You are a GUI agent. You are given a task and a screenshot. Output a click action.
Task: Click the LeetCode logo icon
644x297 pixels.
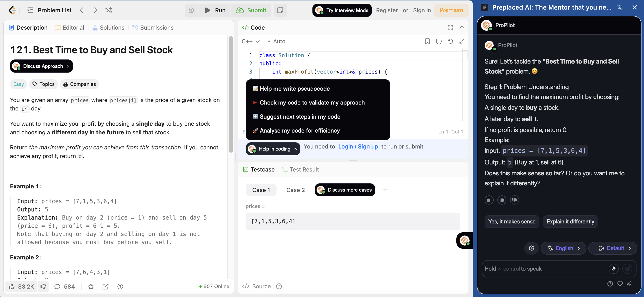point(12,10)
